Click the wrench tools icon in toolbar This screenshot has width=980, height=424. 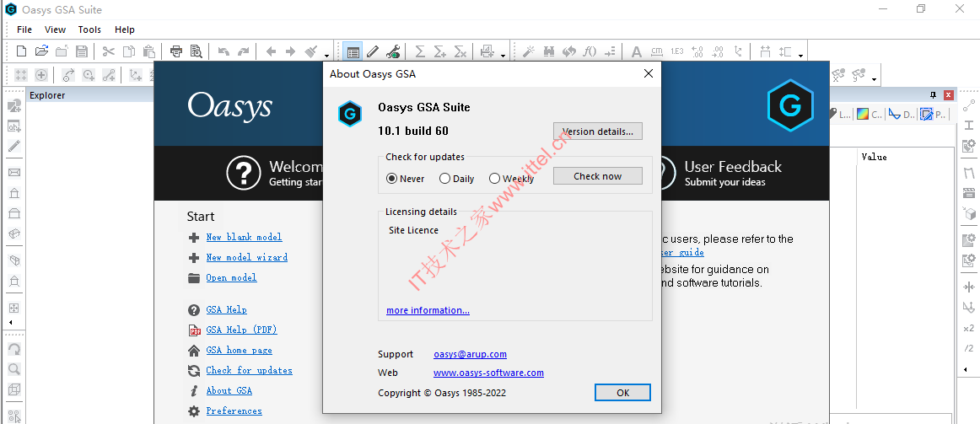[x=392, y=51]
